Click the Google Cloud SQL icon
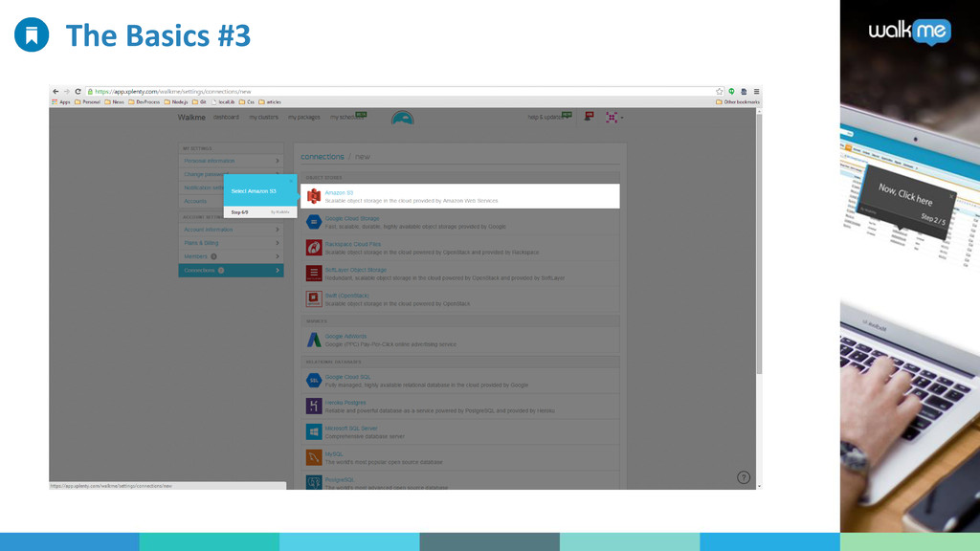This screenshot has width=980, height=551. (x=314, y=380)
